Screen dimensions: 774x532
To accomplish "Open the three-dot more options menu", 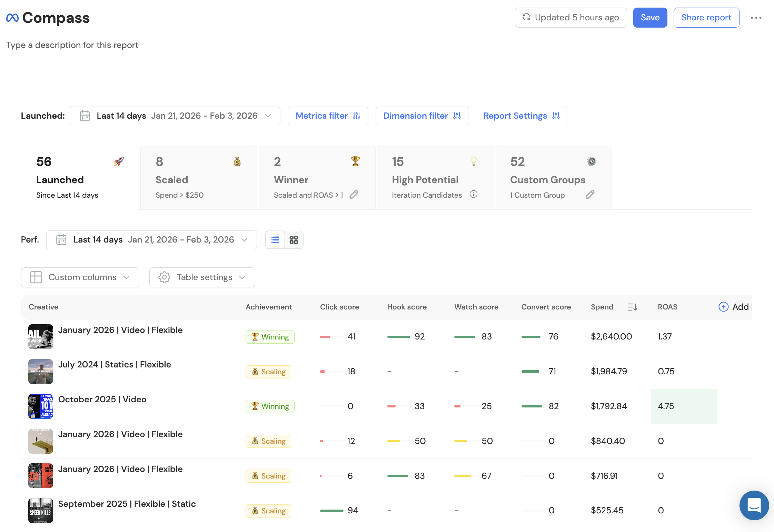I will coord(756,18).
